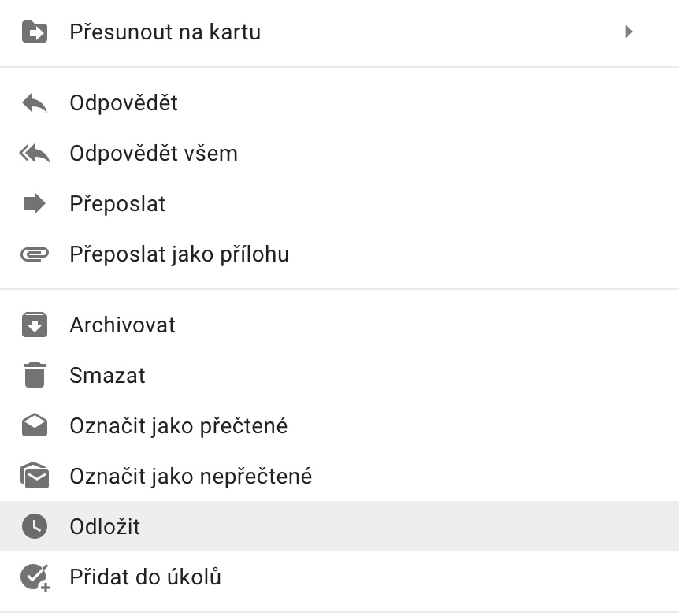Click the move-to-tab folder icon
The width and height of the screenshot is (679, 616).
point(35,32)
